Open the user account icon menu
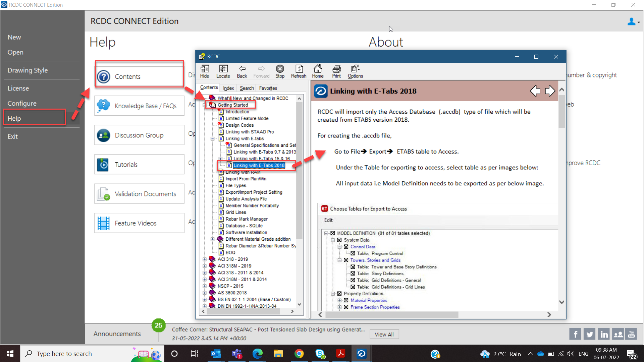This screenshot has width=644, height=362. (x=633, y=22)
